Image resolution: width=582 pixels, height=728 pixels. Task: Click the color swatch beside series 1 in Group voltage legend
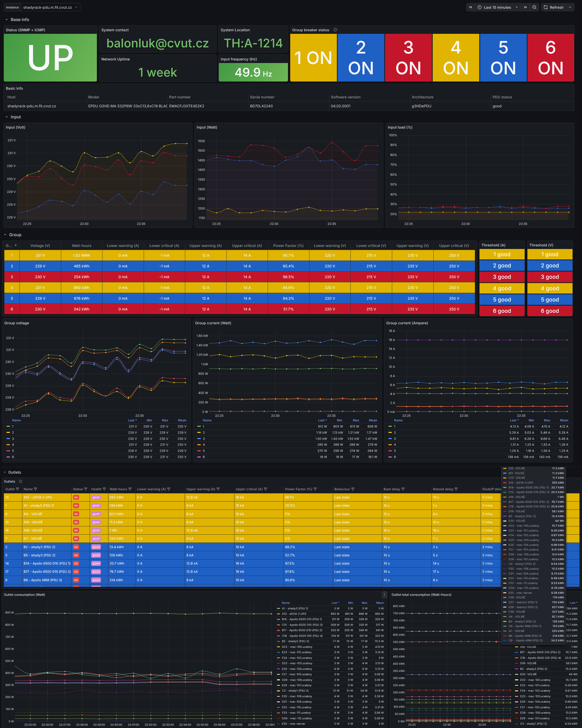click(8, 426)
